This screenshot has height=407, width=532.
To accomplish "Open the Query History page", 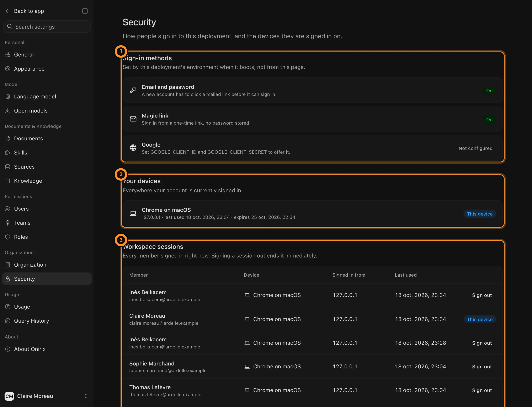I will [x=47, y=321].
